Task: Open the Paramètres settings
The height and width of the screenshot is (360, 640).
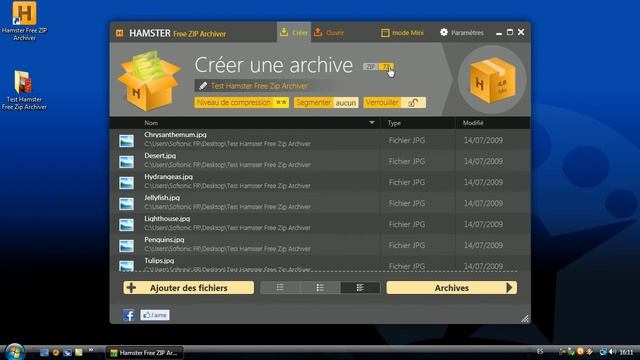Action: coord(462,33)
